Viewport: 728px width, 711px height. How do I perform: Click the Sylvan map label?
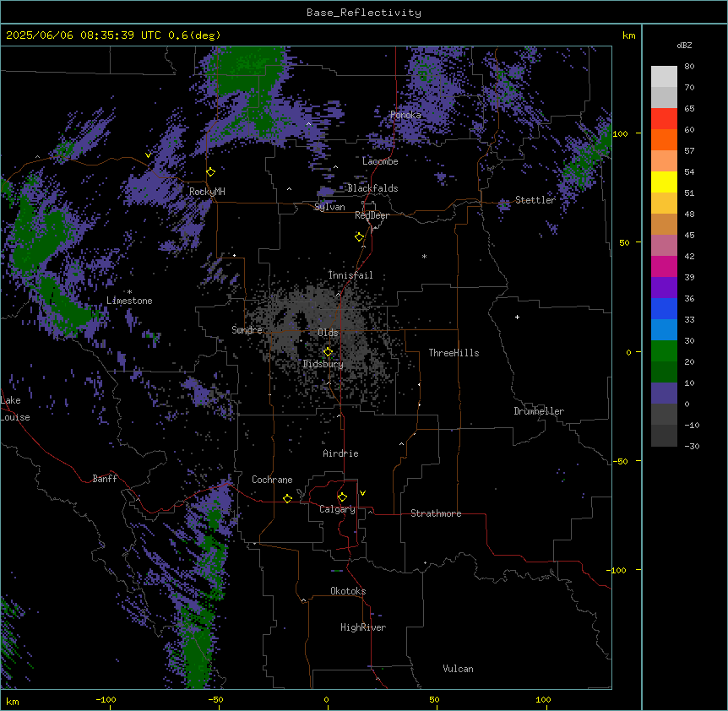[x=329, y=207]
